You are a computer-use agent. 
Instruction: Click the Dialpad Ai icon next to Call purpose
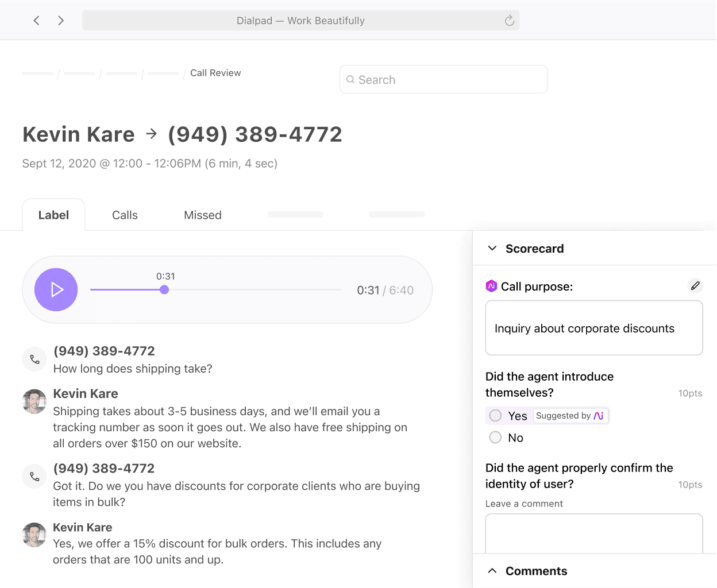492,285
